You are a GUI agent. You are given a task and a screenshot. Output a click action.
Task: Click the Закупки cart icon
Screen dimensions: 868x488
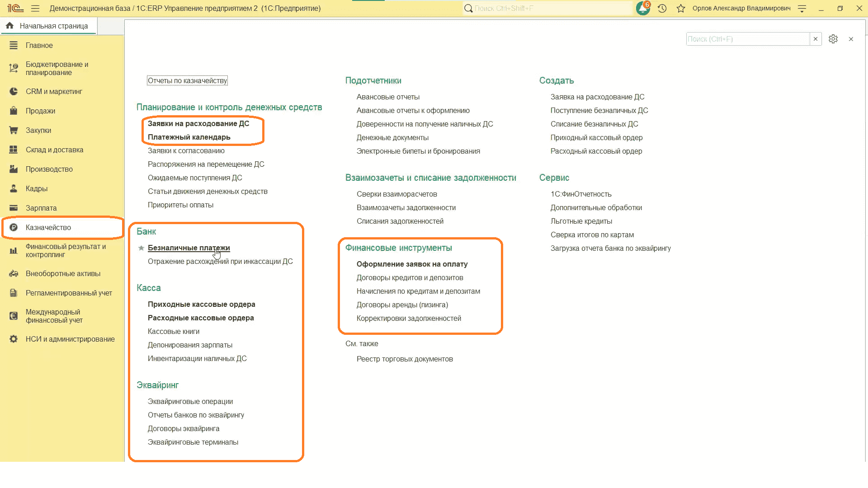coord(14,130)
